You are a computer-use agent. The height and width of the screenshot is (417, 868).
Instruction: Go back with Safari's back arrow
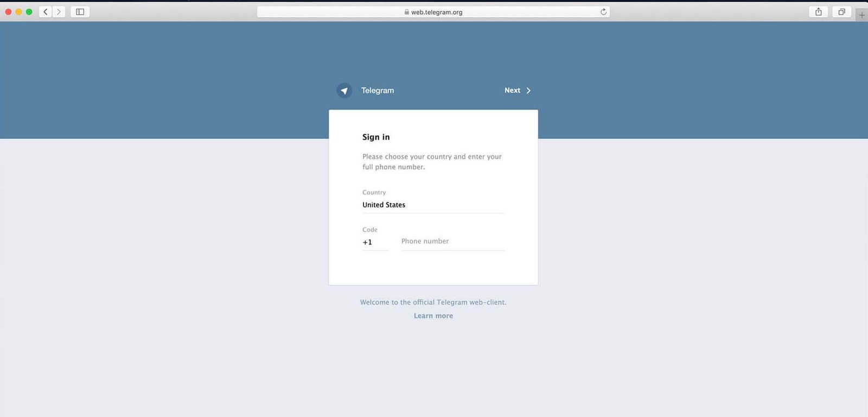pos(46,12)
